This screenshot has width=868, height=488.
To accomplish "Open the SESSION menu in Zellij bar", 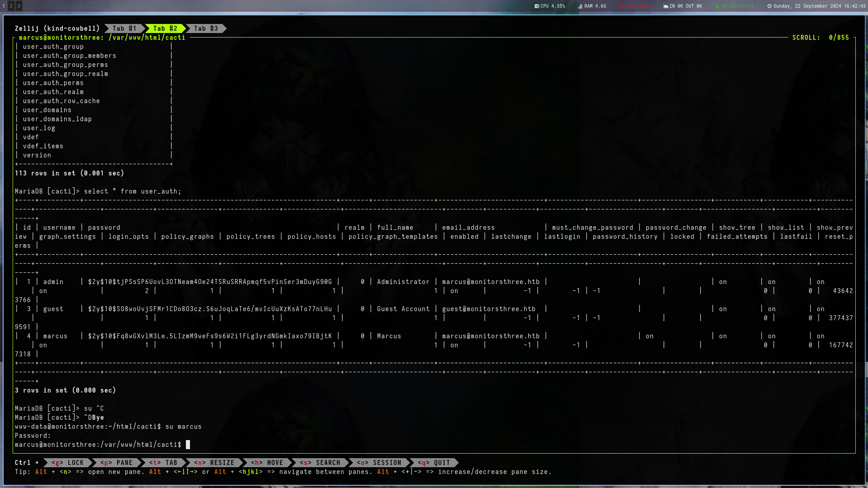I will 379,463.
